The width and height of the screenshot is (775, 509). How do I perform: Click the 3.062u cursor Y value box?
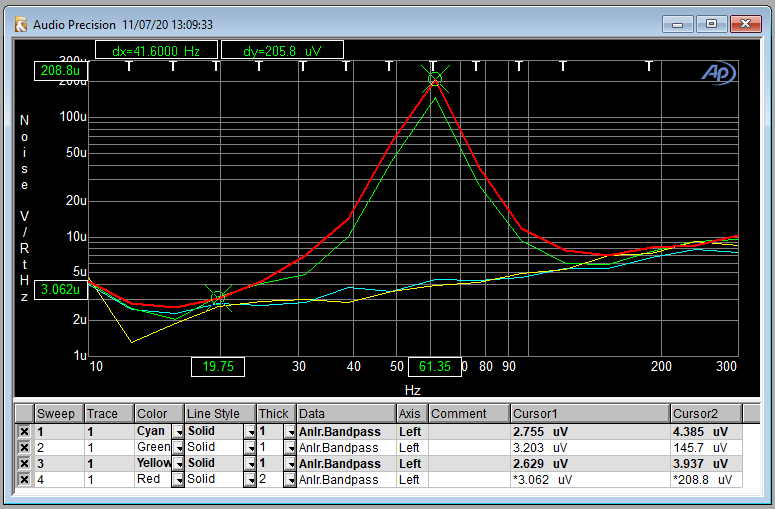tap(60, 290)
